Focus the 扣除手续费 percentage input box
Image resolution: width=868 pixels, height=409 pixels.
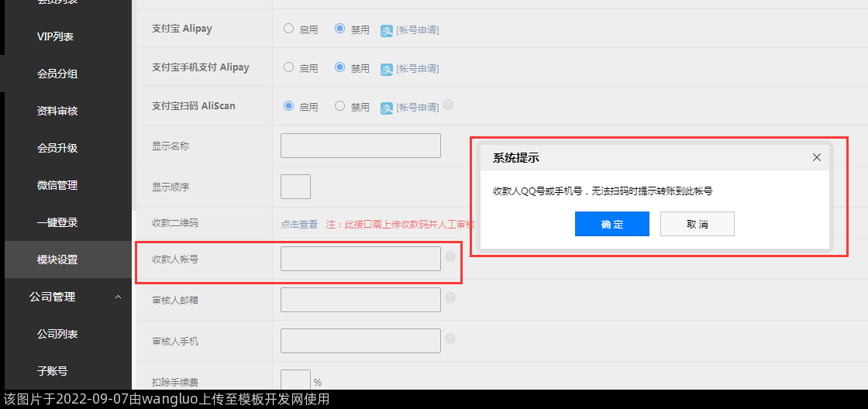(x=295, y=380)
